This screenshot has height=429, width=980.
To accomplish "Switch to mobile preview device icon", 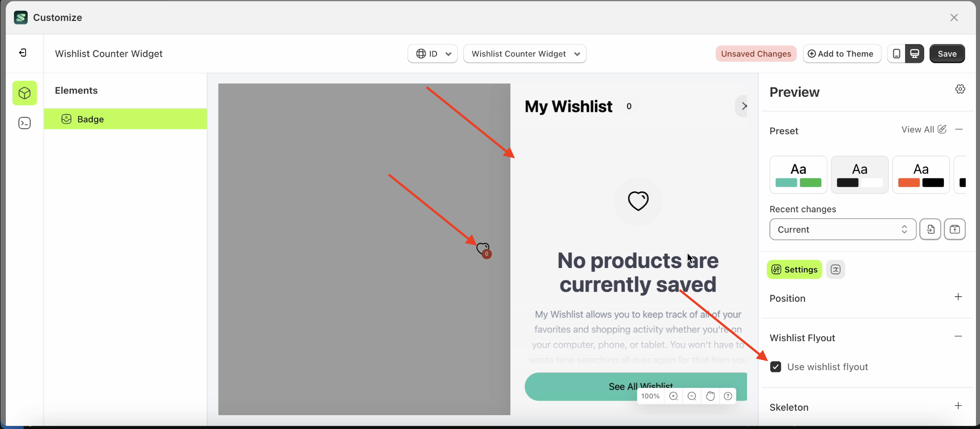I will 896,54.
